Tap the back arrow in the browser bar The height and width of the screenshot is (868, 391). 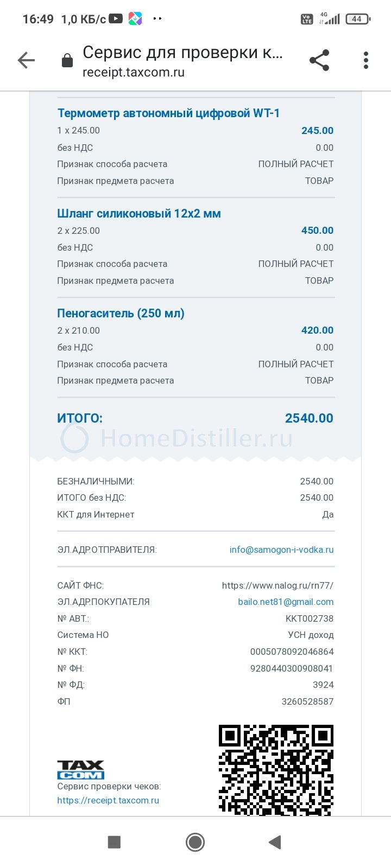[x=26, y=60]
